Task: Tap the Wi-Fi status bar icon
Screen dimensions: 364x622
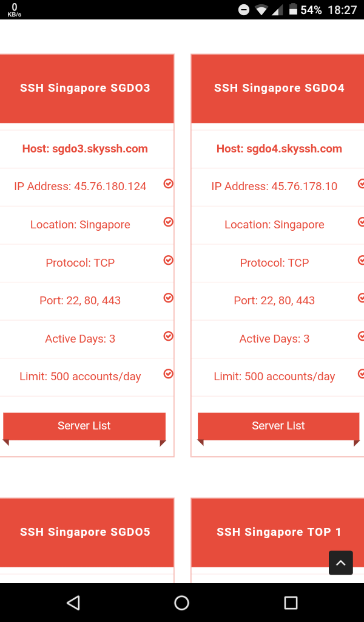Action: tap(261, 10)
